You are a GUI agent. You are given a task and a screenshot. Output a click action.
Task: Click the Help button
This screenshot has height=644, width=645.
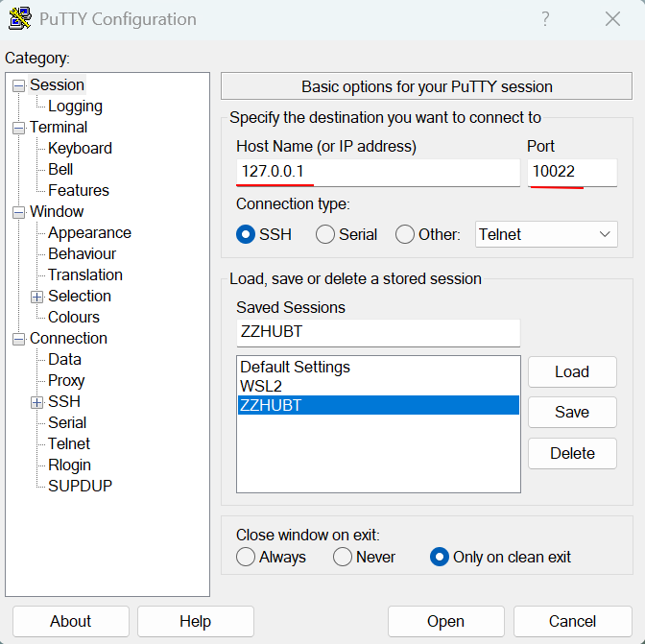point(196,621)
